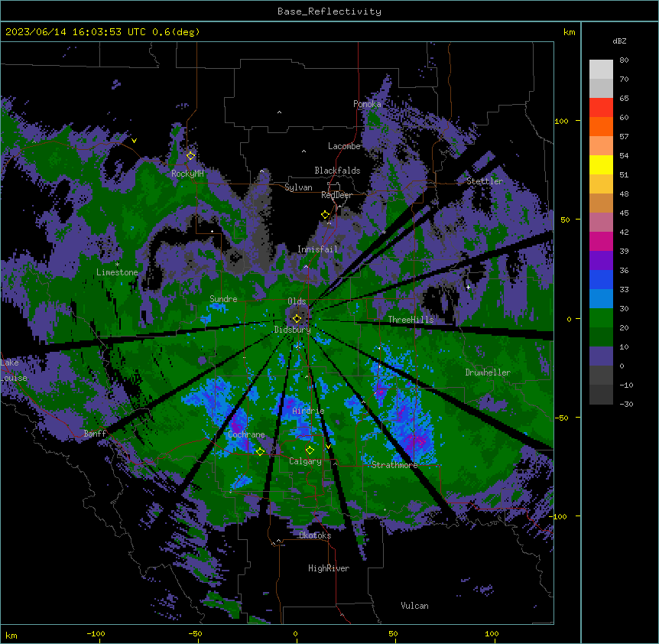Click the Drumheller label
Screen dimensions: 659x644
[488, 372]
